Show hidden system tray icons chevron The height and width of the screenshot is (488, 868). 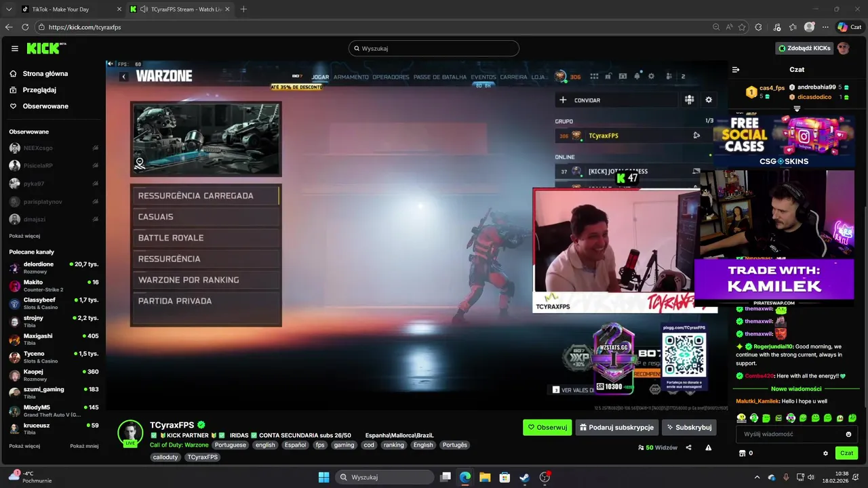(757, 477)
